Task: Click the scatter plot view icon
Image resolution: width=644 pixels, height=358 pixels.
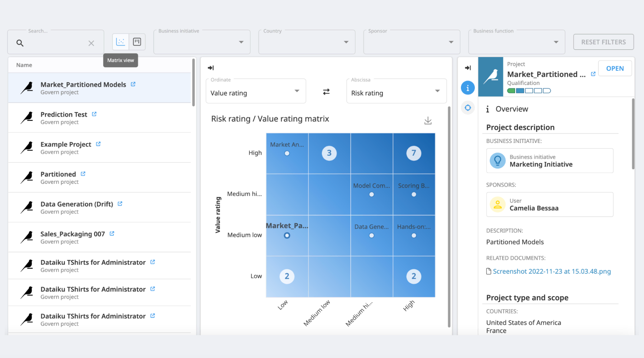Action: 121,42
